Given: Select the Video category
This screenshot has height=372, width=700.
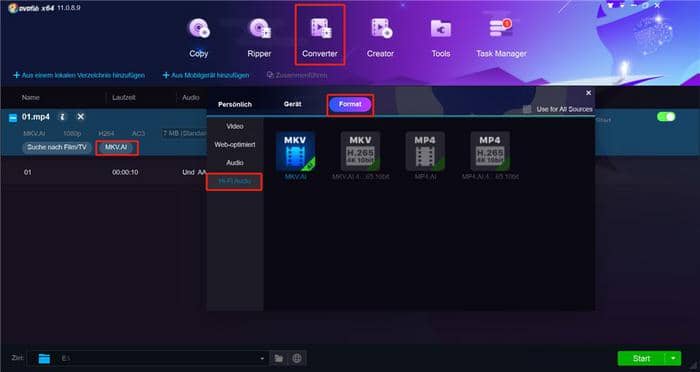Looking at the screenshot, I should point(235,126).
